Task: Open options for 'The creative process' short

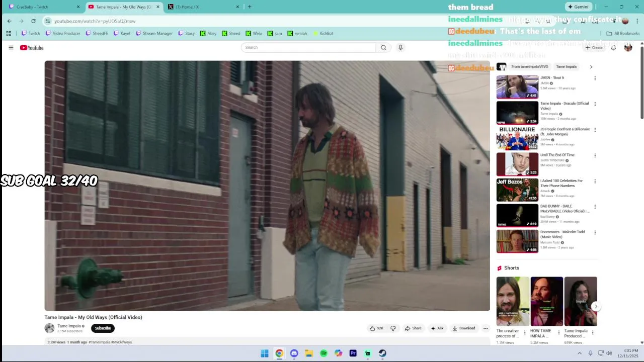Action: click(525, 332)
